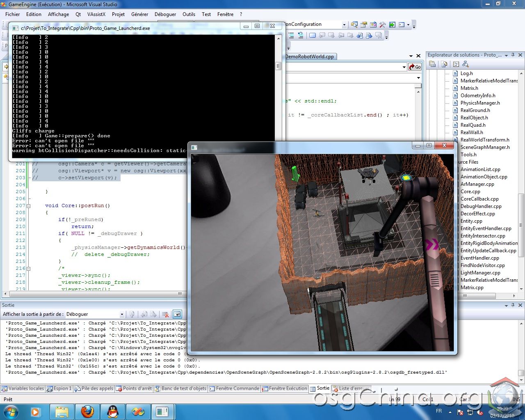Toggle word wrap in Sortie panel
Viewport: 525px width, 420px height.
177,314
